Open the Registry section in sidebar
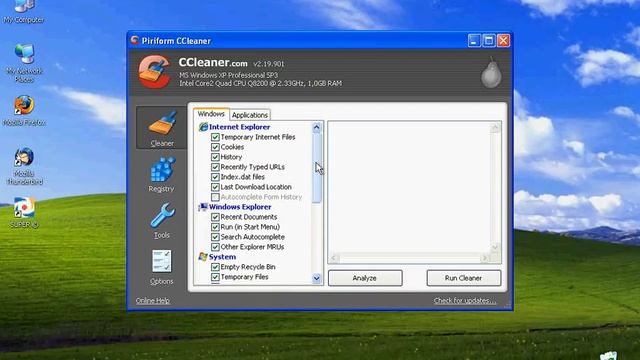This screenshot has height=360, width=640. pyautogui.click(x=162, y=174)
